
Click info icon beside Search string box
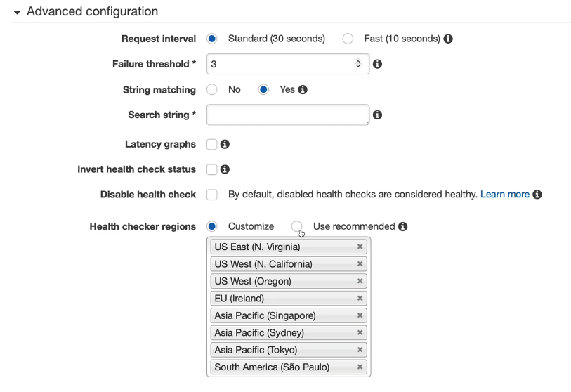tap(377, 115)
